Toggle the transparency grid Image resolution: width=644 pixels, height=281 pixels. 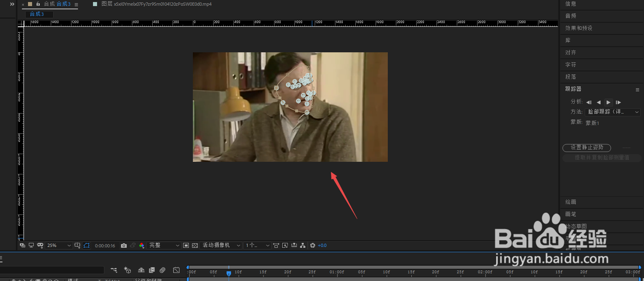[195, 245]
